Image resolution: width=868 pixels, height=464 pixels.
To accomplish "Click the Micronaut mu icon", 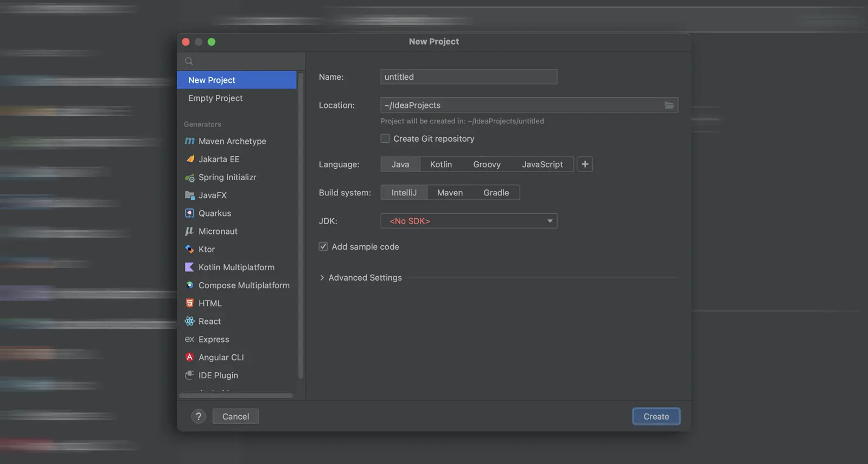I will click(x=189, y=231).
